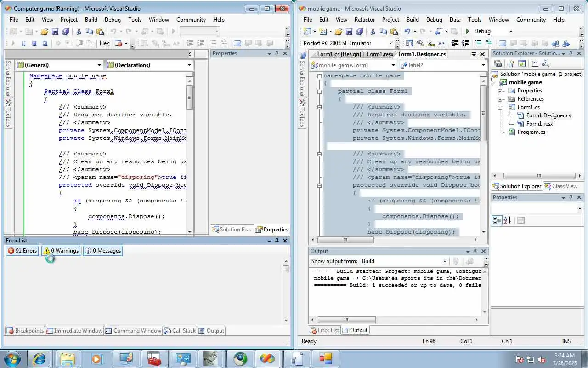This screenshot has height=368, width=588.
Task: Save All icon in Computer game toolbar
Action: click(65, 31)
